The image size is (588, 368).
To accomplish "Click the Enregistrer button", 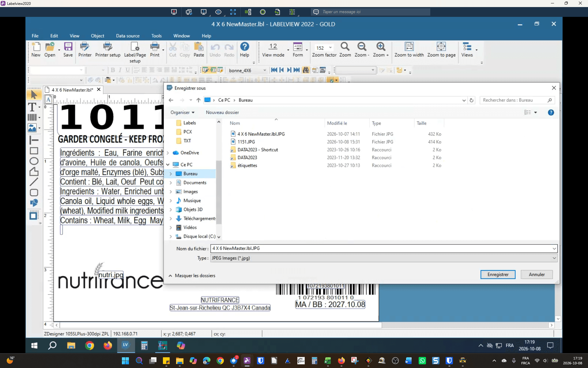I will tap(498, 274).
